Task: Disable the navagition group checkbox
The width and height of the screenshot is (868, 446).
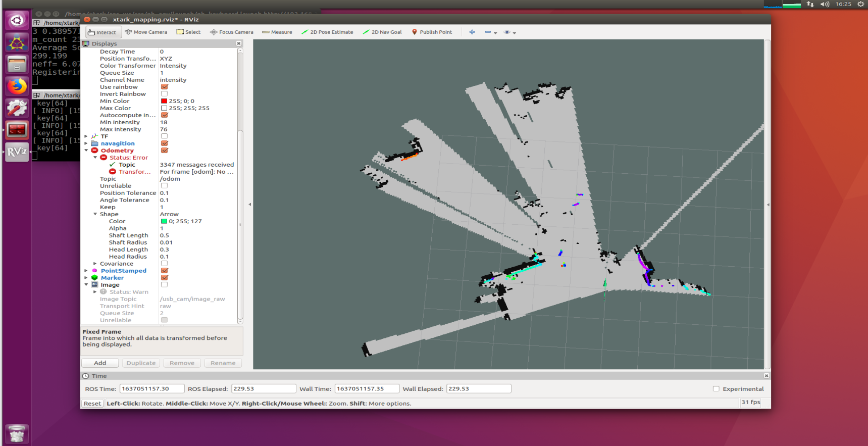Action: (164, 143)
